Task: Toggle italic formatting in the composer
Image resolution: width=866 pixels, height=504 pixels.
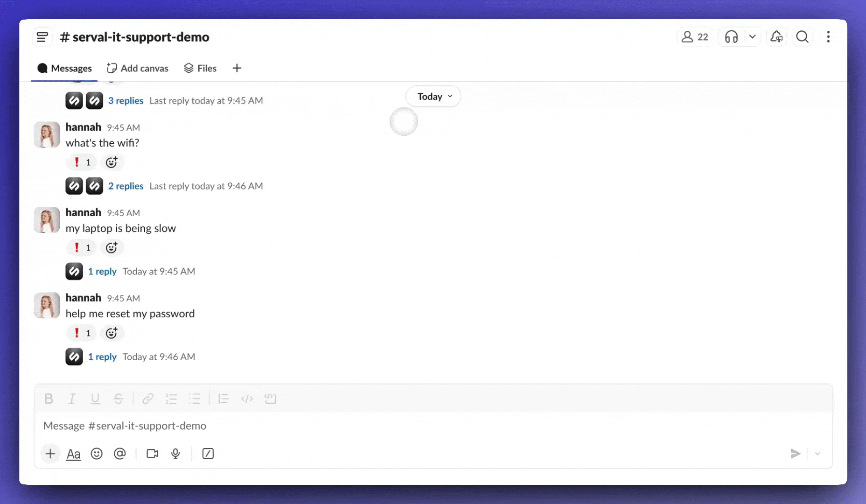Action: 72,399
